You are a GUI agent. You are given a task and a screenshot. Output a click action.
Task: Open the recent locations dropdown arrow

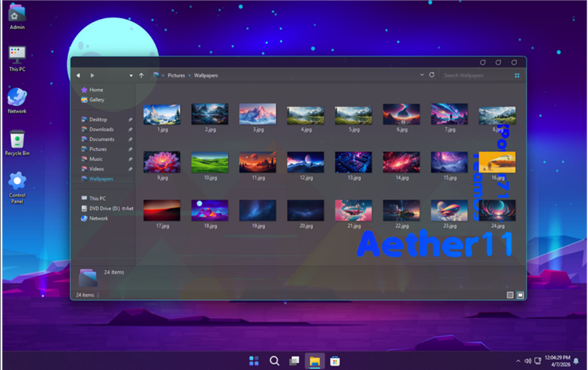[131, 75]
